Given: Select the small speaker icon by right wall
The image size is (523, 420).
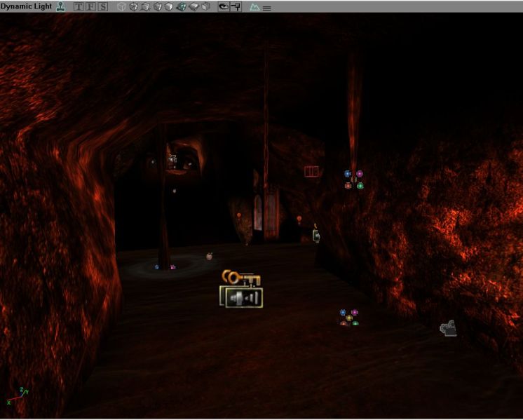Looking at the screenshot, I should pyautogui.click(x=316, y=236).
